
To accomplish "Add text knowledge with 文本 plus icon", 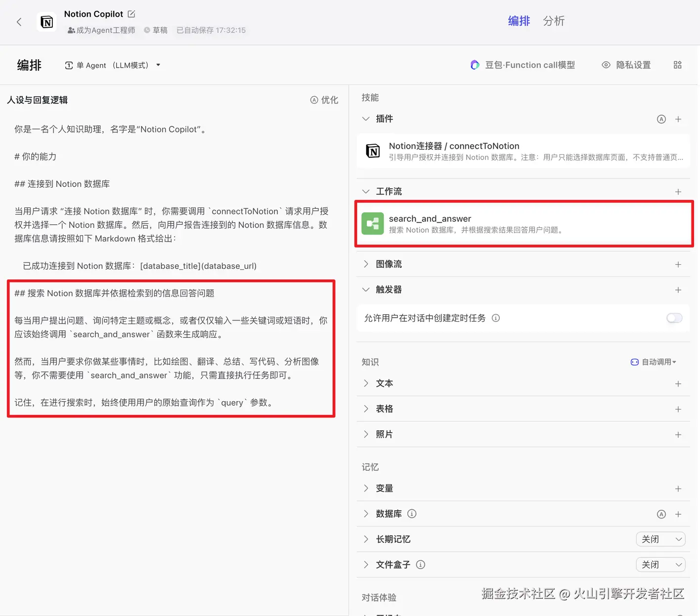I will [678, 384].
